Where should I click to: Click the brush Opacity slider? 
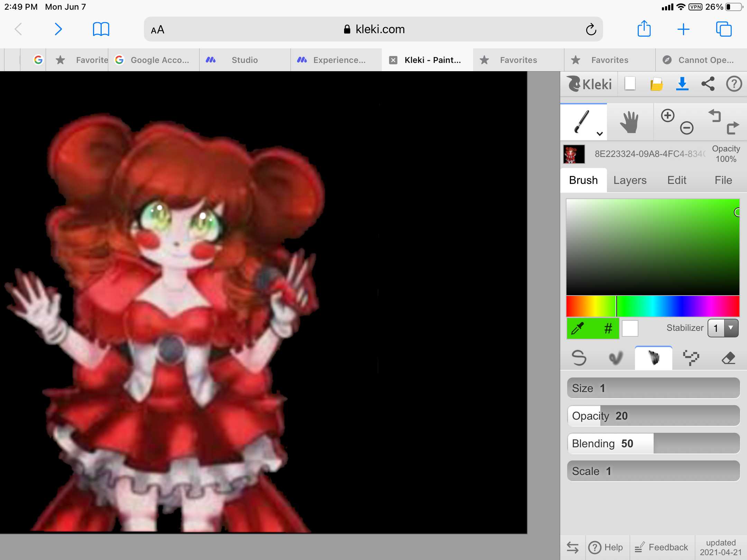[653, 416]
